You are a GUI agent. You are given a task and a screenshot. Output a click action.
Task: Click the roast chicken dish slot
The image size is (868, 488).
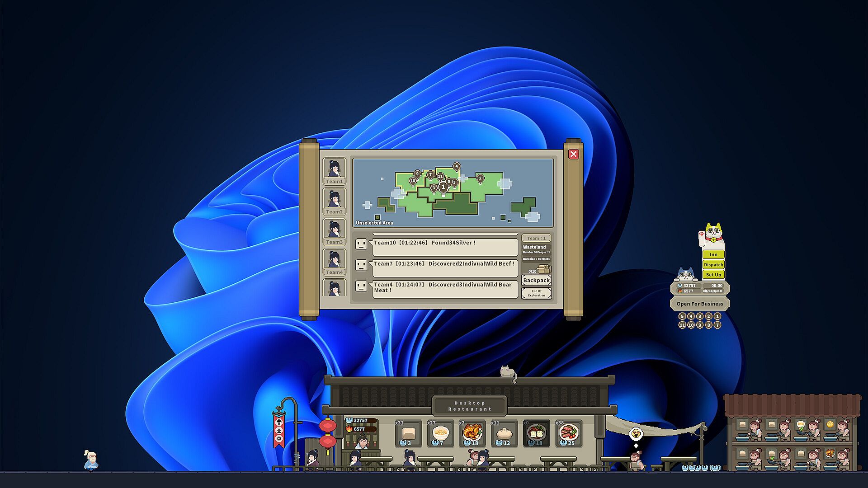(472, 433)
